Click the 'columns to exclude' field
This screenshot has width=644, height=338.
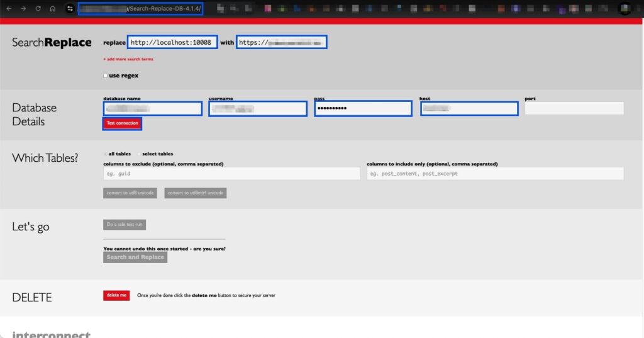tap(231, 174)
